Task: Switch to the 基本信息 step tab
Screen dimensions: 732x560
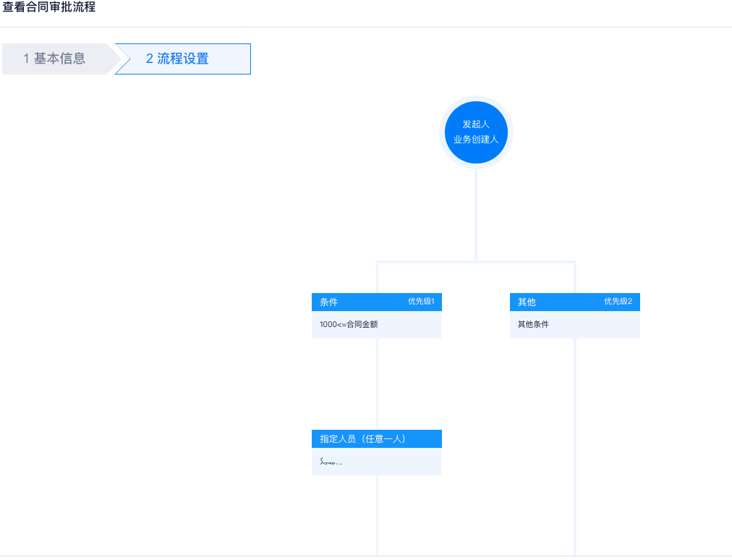Action: tap(59, 59)
